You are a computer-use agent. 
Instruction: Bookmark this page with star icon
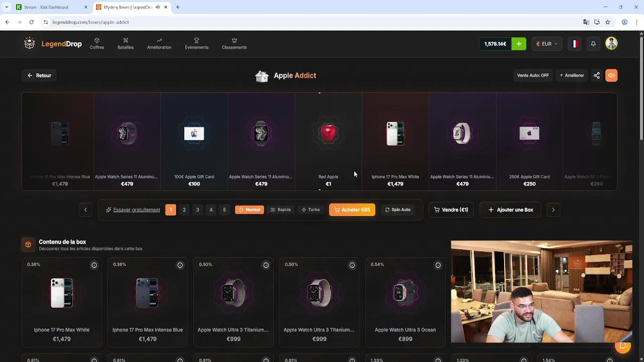point(608,22)
